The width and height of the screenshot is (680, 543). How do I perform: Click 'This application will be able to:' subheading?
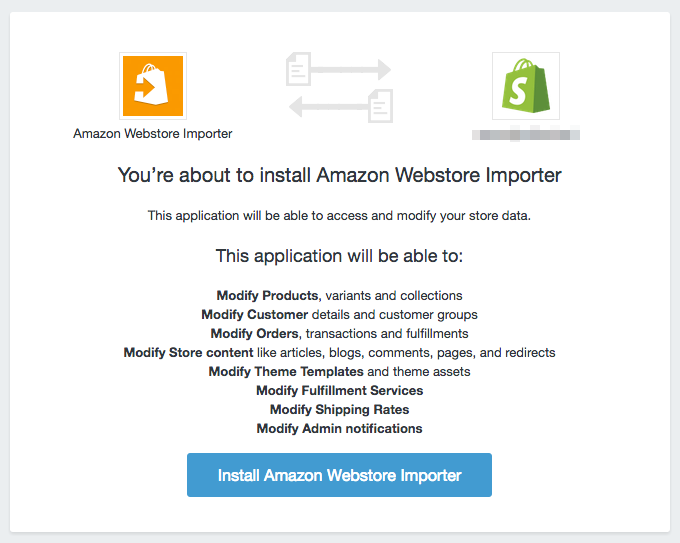pyautogui.click(x=340, y=256)
